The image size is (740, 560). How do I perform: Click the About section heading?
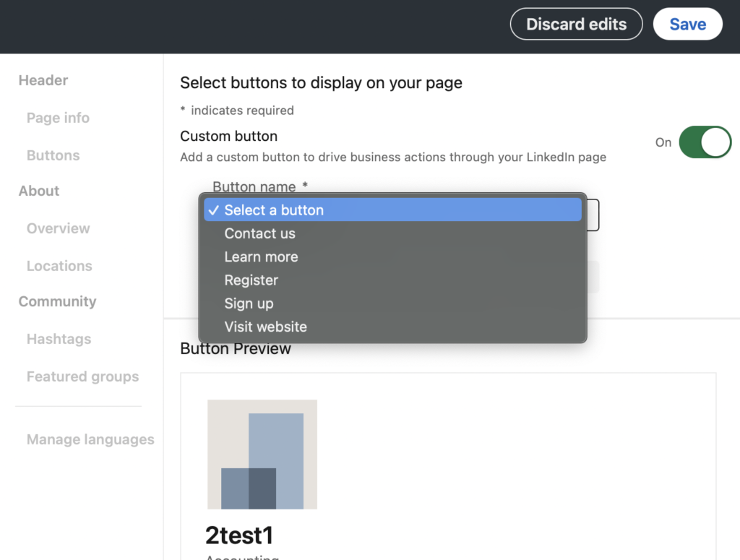39,191
